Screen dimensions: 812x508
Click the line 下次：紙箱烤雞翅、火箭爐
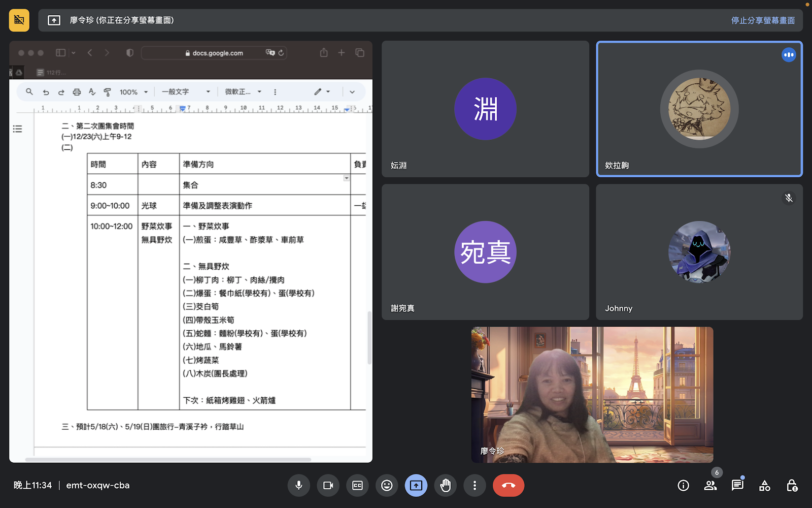click(x=229, y=400)
